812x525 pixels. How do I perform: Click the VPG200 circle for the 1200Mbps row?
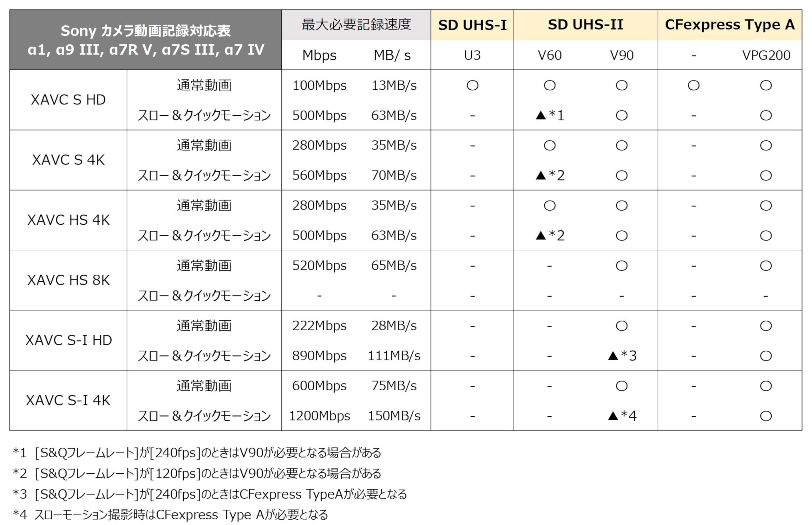(766, 416)
